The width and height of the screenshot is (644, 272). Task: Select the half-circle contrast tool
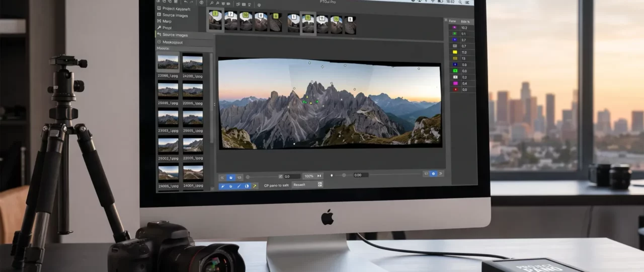coord(247,186)
